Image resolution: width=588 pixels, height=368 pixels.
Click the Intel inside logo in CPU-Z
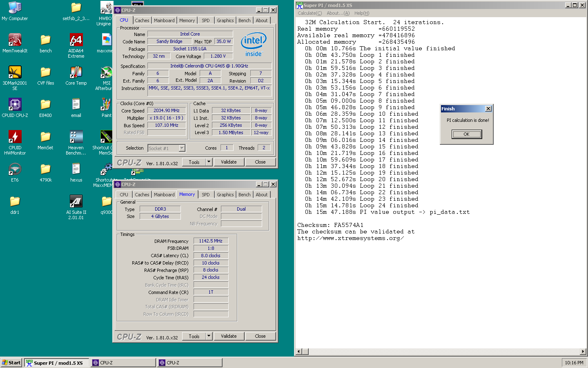coord(254,44)
